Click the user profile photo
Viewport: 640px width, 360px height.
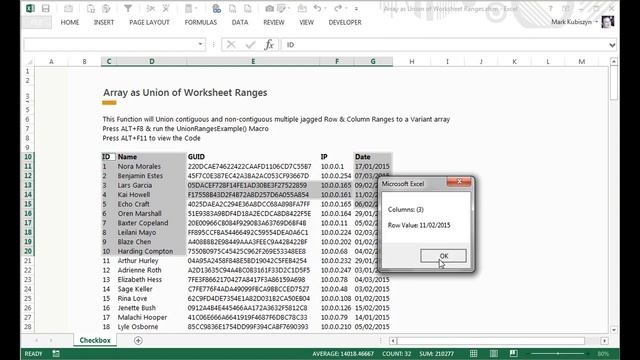608,22
